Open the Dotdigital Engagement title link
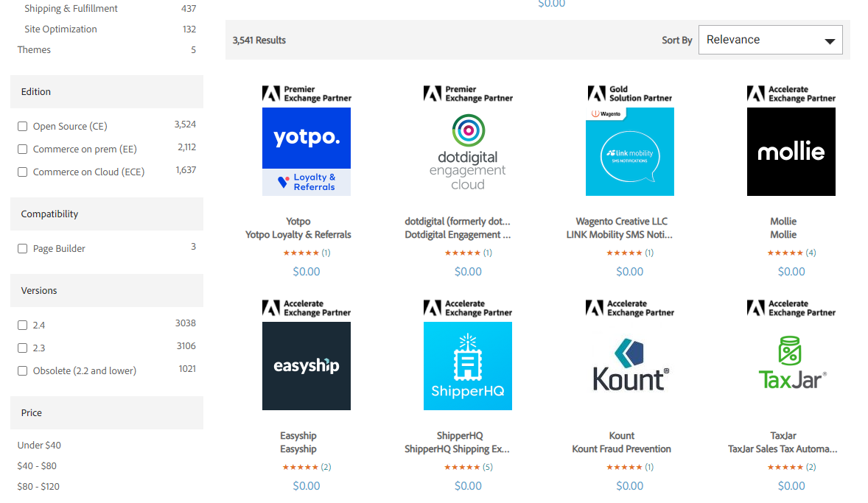868x503 pixels. (x=458, y=235)
